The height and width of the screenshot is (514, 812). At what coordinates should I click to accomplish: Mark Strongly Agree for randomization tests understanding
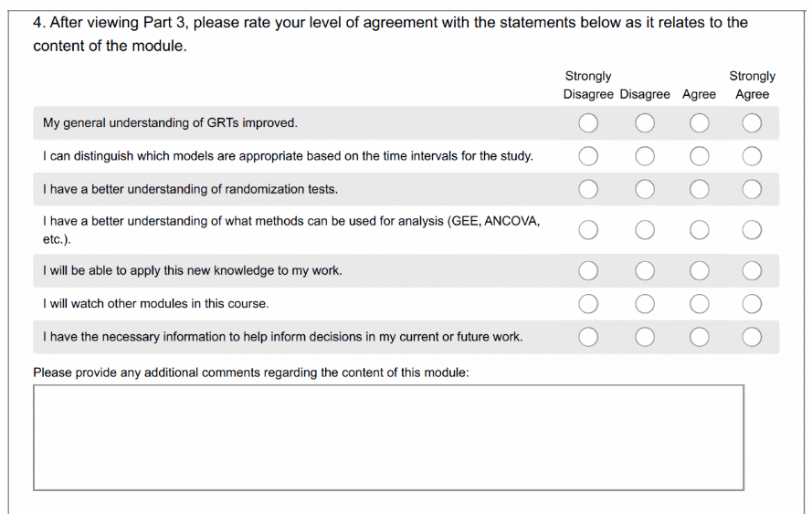[752, 190]
